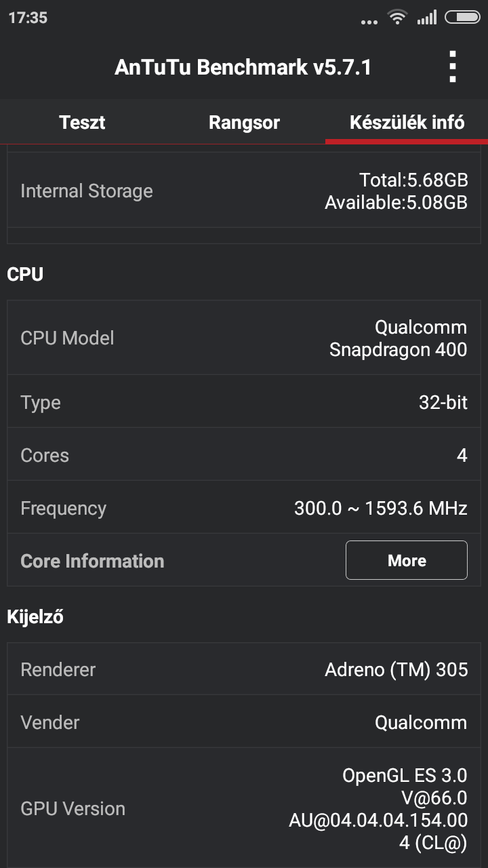The image size is (488, 868).
Task: Tap the CPU Type 32-bit row
Action: pyautogui.click(x=244, y=402)
